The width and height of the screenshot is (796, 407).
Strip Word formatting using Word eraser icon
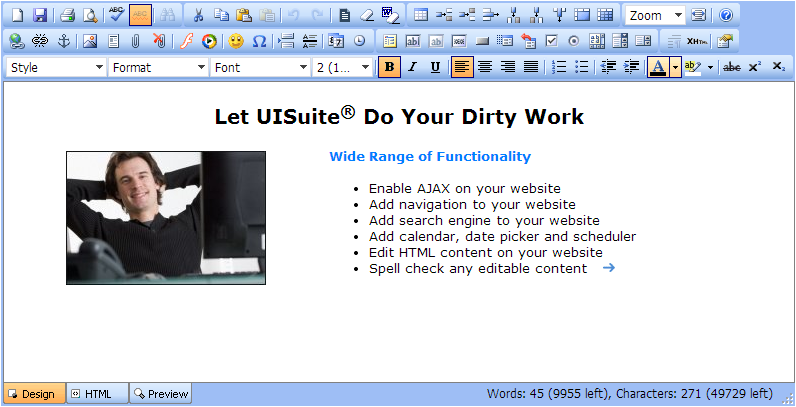click(x=390, y=15)
